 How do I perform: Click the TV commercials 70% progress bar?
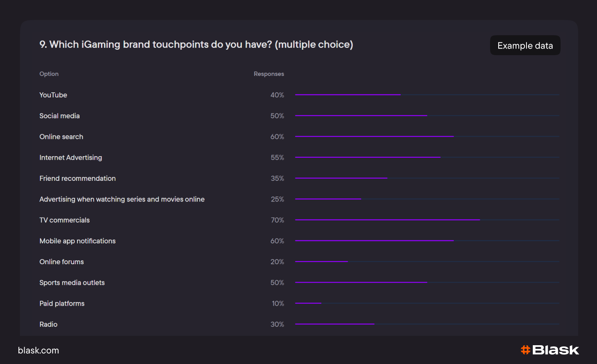[387, 220]
